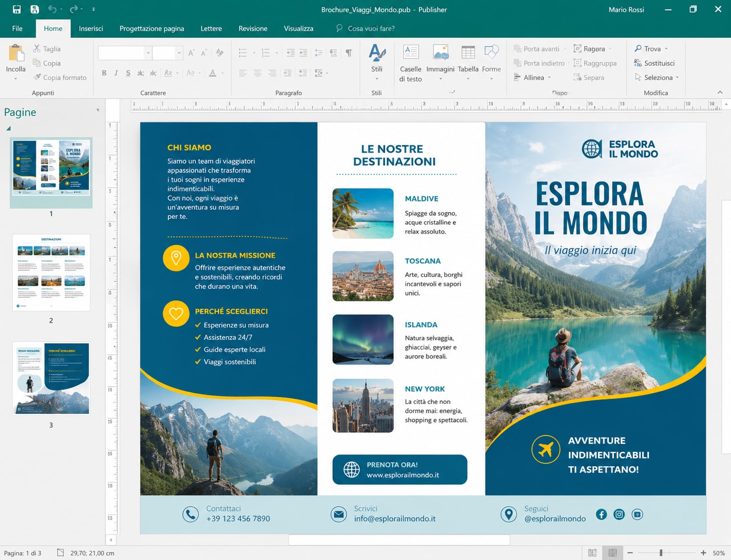731x560 pixels.
Task: Open the font size dropdown
Action: pos(179,53)
